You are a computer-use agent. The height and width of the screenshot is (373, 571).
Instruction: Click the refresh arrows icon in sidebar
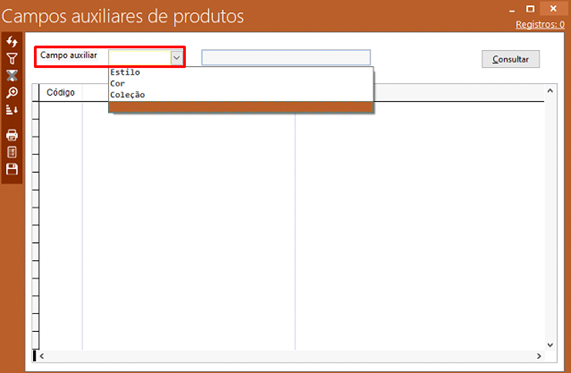pos(12,42)
